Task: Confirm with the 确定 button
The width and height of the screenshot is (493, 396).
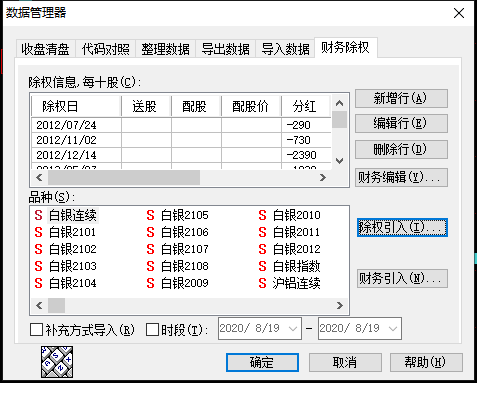Action: tap(262, 362)
